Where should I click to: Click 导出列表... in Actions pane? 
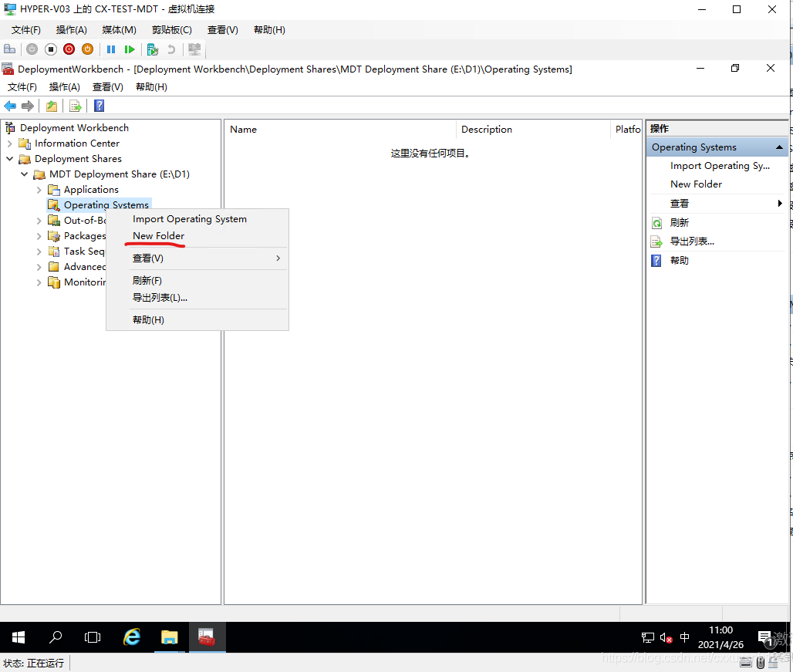coord(692,241)
